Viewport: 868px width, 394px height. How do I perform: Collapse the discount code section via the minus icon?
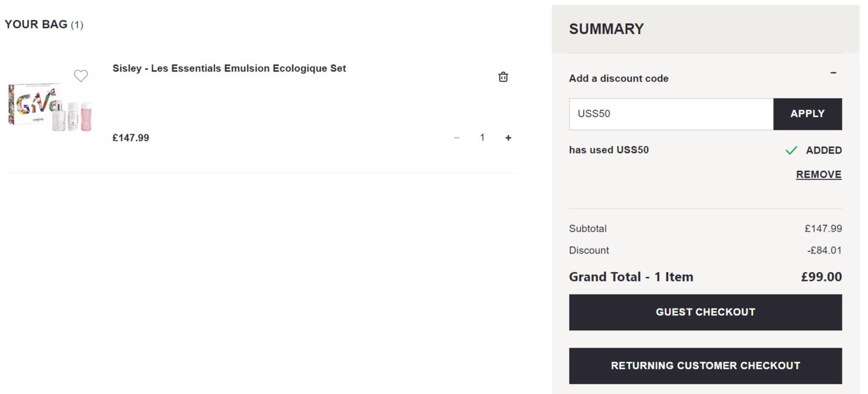click(x=833, y=73)
